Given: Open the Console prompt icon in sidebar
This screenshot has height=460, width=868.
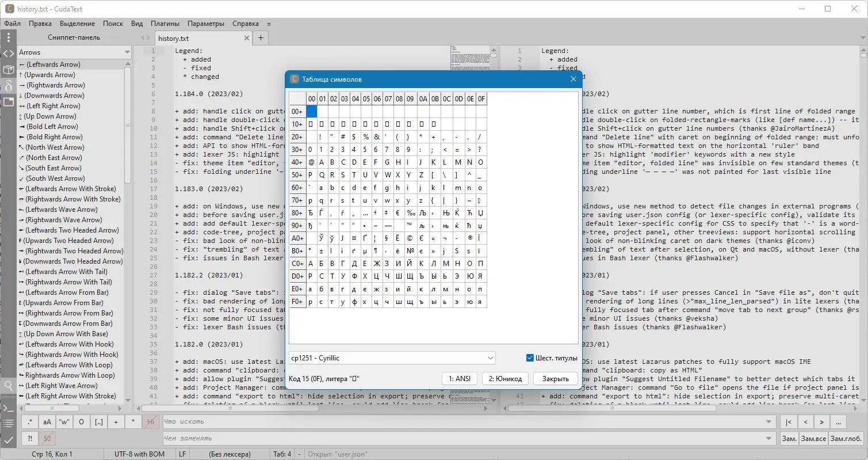Looking at the screenshot, I should 8,408.
